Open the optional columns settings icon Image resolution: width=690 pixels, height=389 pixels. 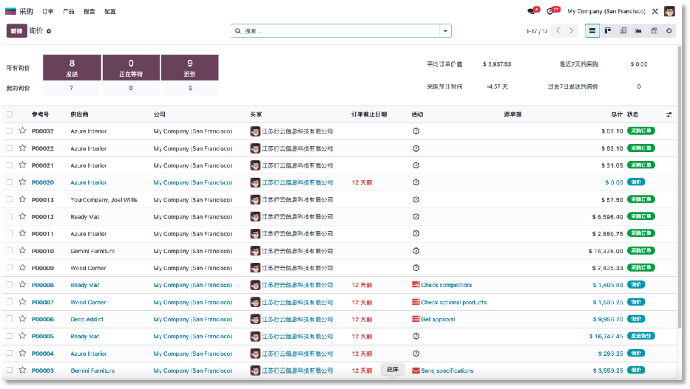click(x=669, y=114)
